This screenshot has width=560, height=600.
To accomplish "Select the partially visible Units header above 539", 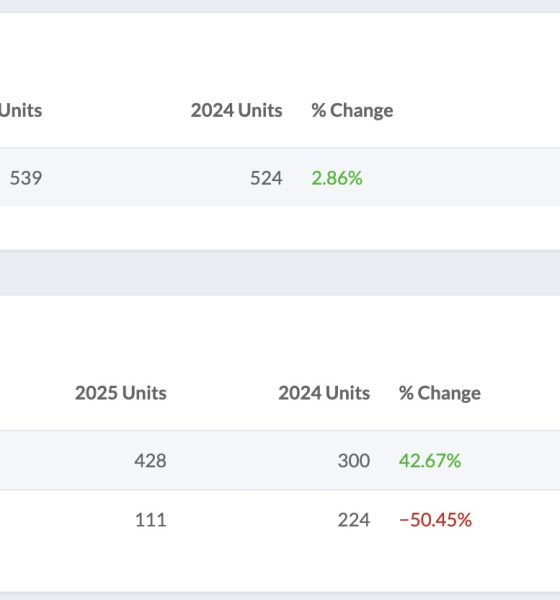I will pos(21,111).
